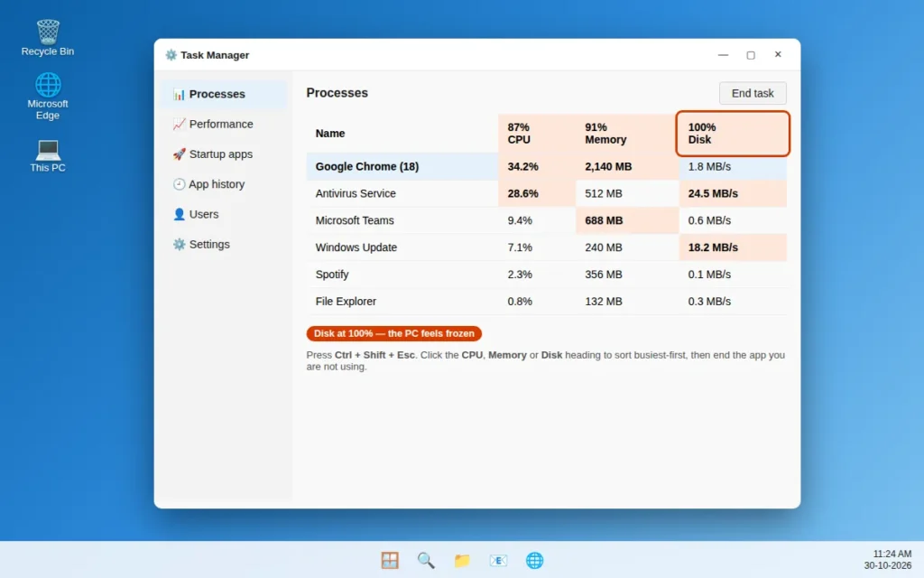The width and height of the screenshot is (924, 578).
Task: Open the globe browser icon on taskbar
Action: (534, 560)
